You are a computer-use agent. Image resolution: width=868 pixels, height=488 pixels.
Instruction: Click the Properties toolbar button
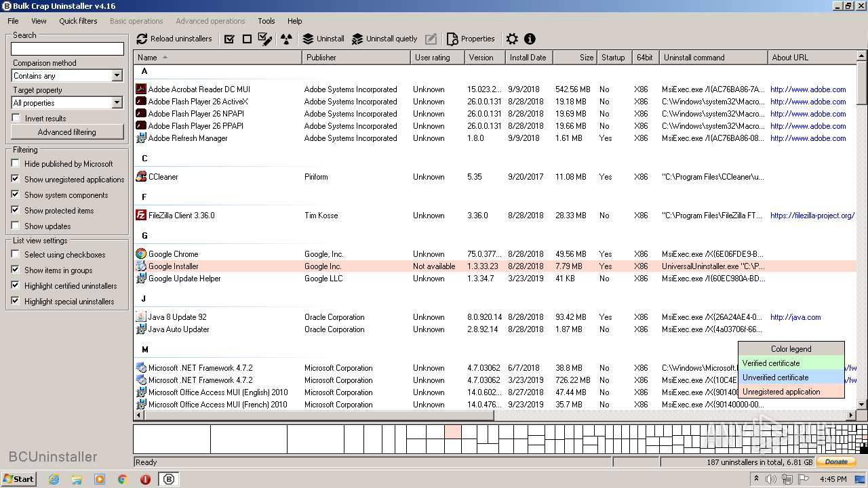(471, 39)
